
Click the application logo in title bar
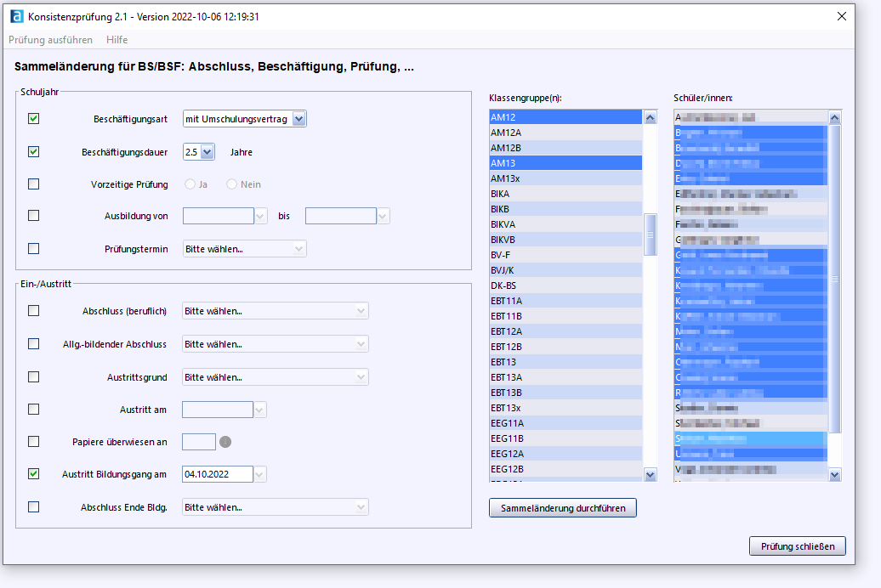[x=17, y=16]
